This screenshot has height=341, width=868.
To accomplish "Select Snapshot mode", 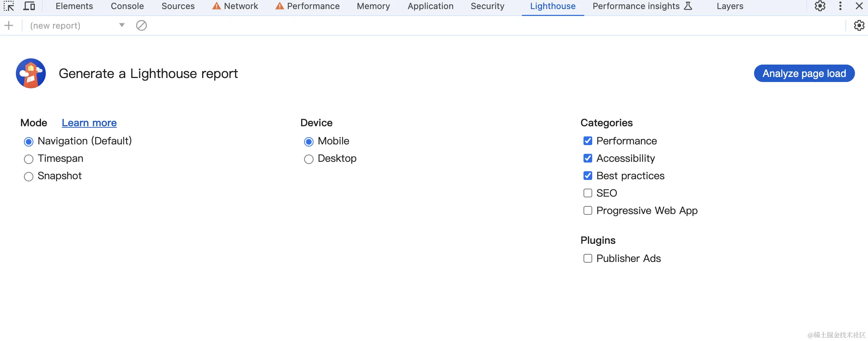I will [x=29, y=176].
